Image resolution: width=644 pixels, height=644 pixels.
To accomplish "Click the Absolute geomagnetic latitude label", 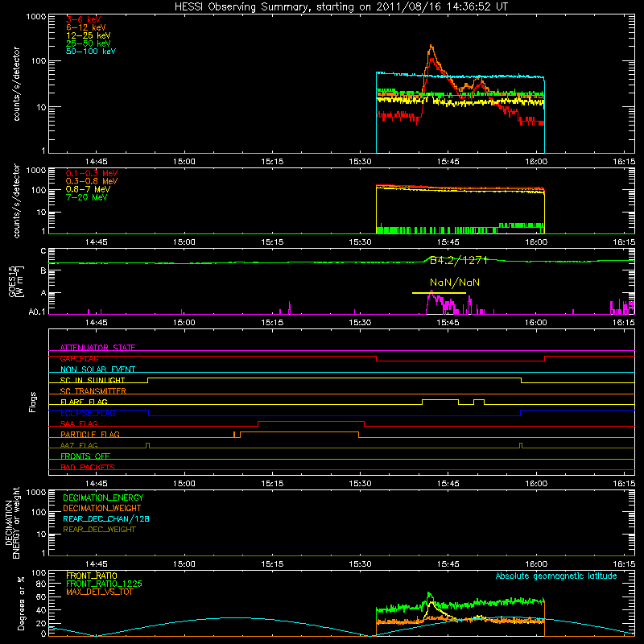I will 556,576.
